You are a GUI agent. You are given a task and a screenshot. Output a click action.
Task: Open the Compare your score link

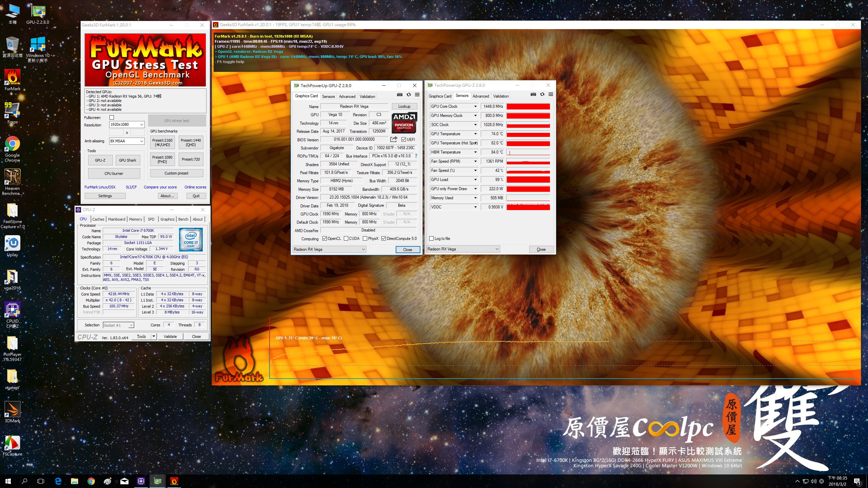click(160, 187)
